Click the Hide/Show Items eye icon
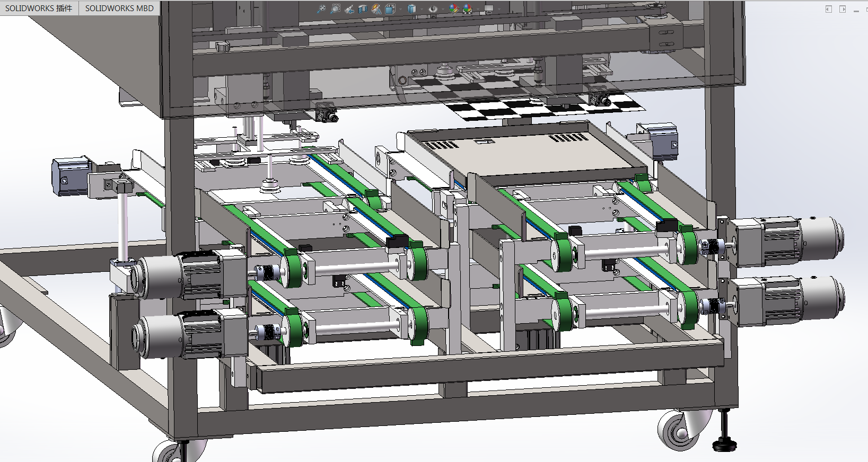 [x=433, y=9]
